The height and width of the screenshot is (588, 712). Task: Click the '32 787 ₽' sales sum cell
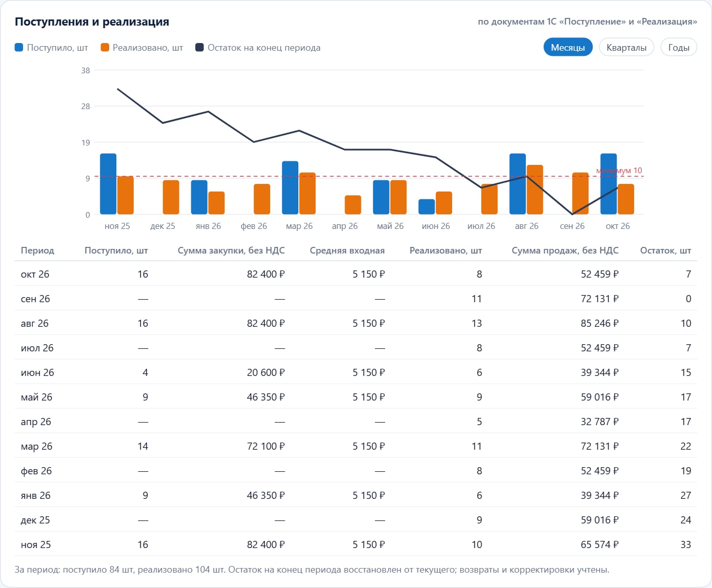[600, 422]
